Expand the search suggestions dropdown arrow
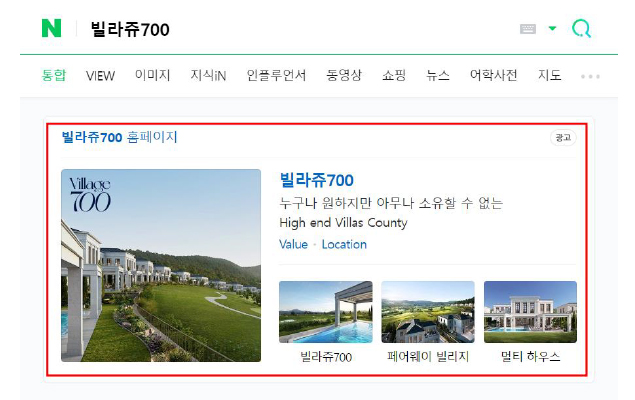 pyautogui.click(x=552, y=28)
